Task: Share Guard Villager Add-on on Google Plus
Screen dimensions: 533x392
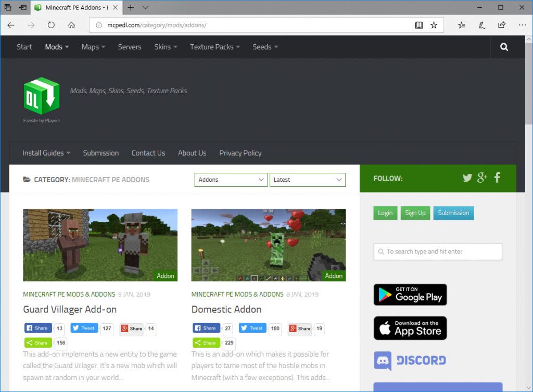Action: [132, 328]
